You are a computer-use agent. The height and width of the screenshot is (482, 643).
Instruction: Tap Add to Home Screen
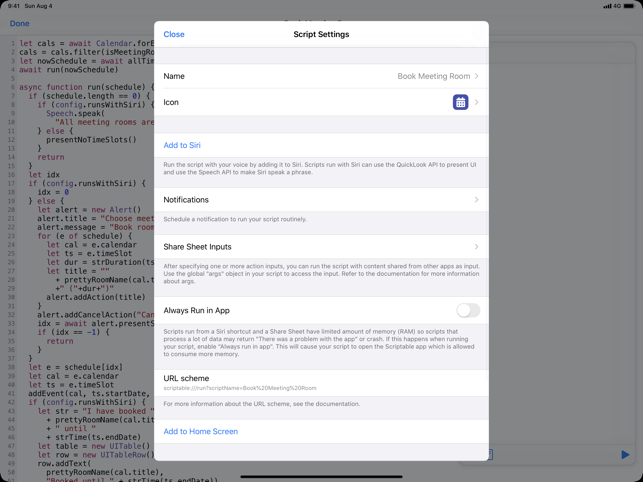click(x=200, y=432)
